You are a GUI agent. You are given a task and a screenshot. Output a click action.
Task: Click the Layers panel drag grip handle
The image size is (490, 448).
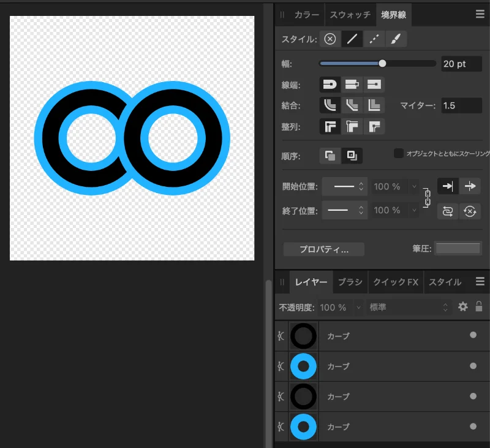282,282
